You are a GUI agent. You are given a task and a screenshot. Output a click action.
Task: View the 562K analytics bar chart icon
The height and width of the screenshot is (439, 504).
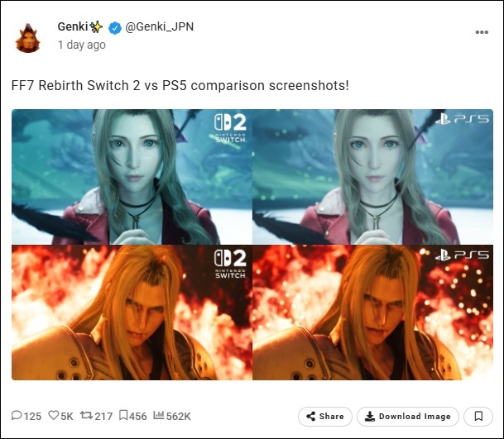point(159,415)
